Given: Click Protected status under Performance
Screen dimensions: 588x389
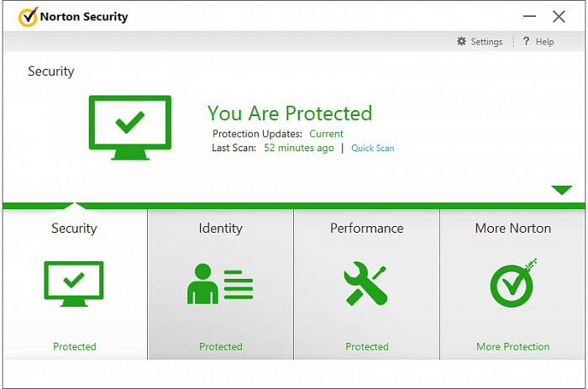Looking at the screenshot, I should [366, 347].
